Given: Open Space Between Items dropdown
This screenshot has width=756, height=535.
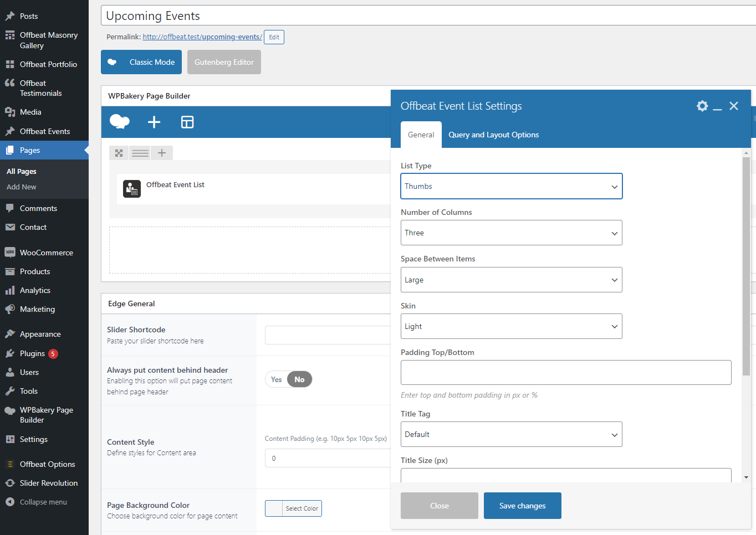Looking at the screenshot, I should [511, 280].
